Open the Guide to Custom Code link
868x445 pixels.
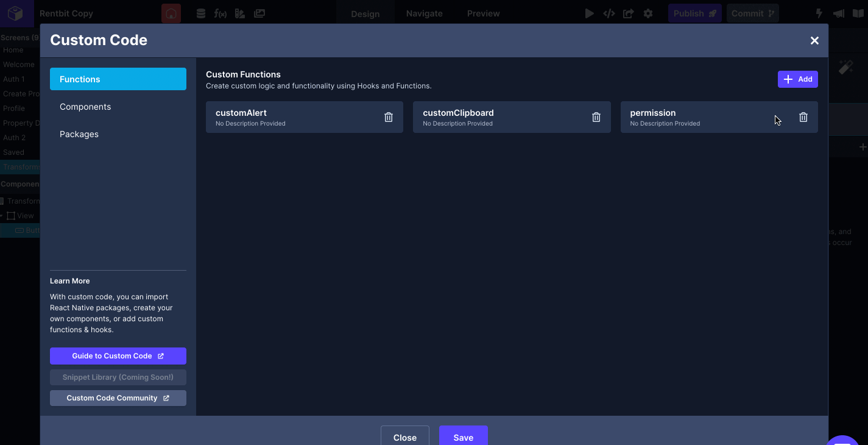pos(118,356)
